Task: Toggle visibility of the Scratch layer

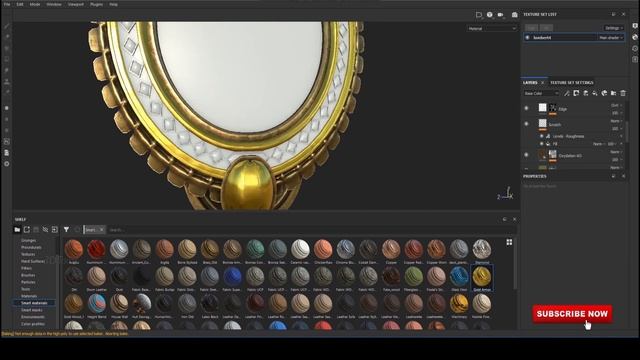Action: point(527,124)
